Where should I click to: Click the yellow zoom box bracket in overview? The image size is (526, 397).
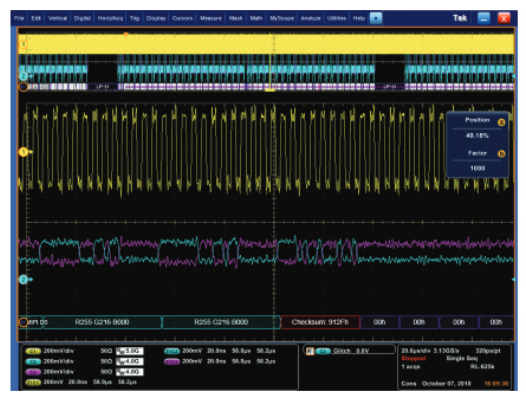point(270,90)
